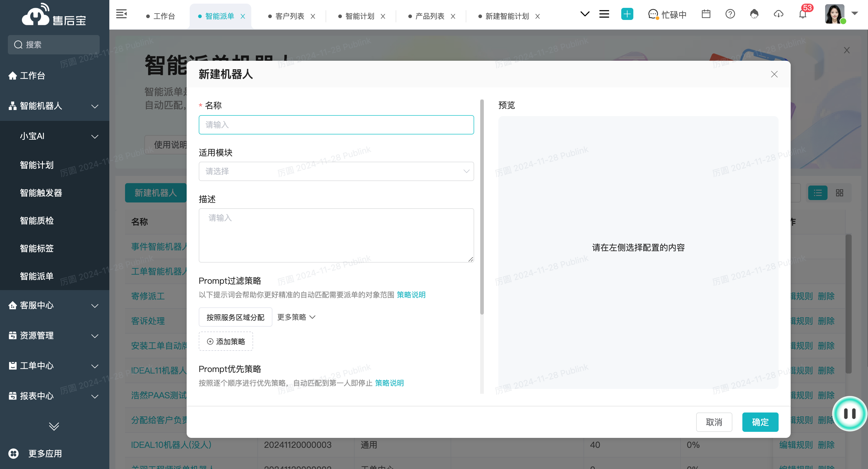Expand the 工单中心 menu
This screenshot has width=868, height=469.
tap(95, 366)
